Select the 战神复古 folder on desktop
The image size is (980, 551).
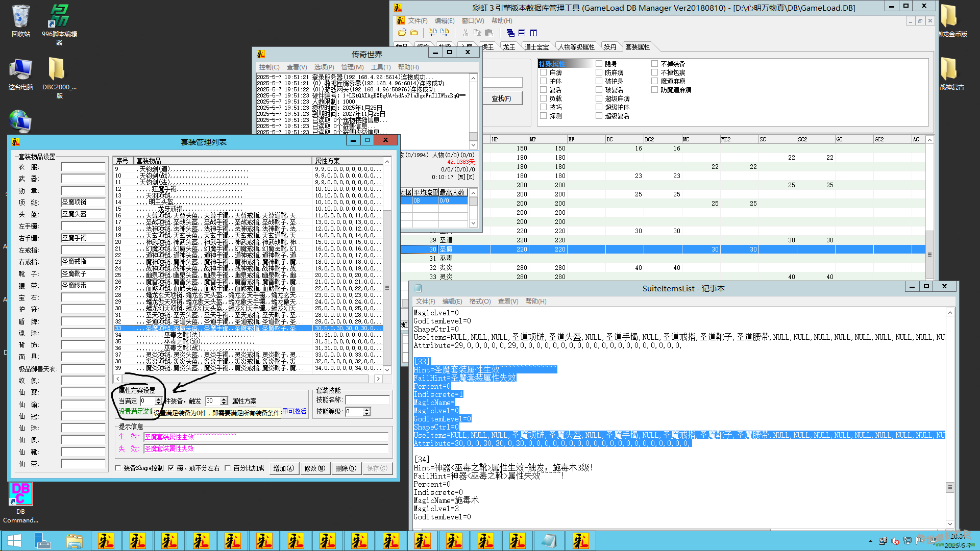coord(952,74)
